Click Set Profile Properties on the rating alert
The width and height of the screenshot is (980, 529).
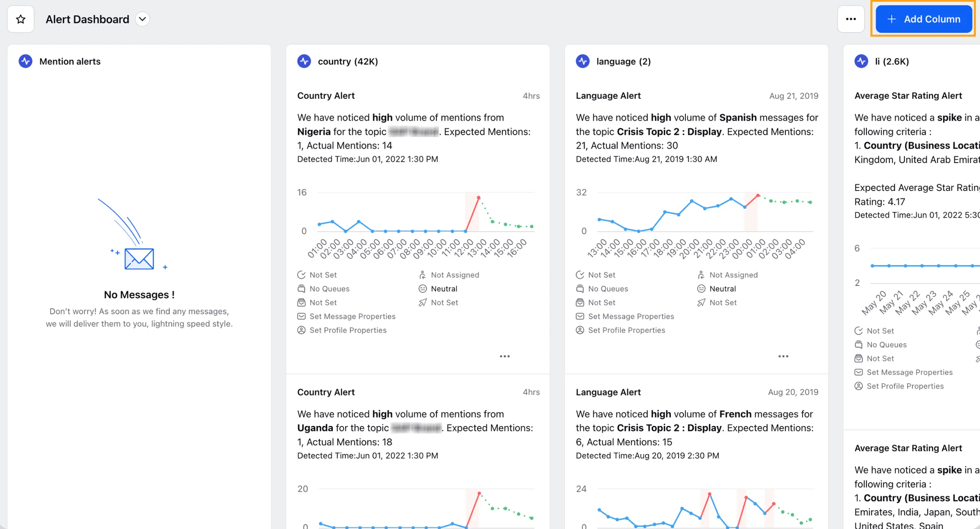pos(859,386)
